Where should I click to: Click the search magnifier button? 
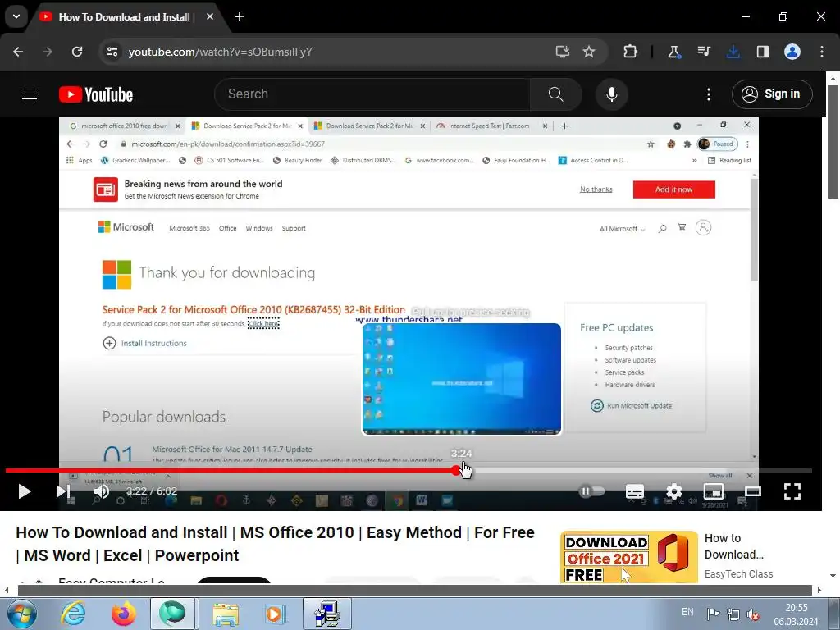[556, 94]
